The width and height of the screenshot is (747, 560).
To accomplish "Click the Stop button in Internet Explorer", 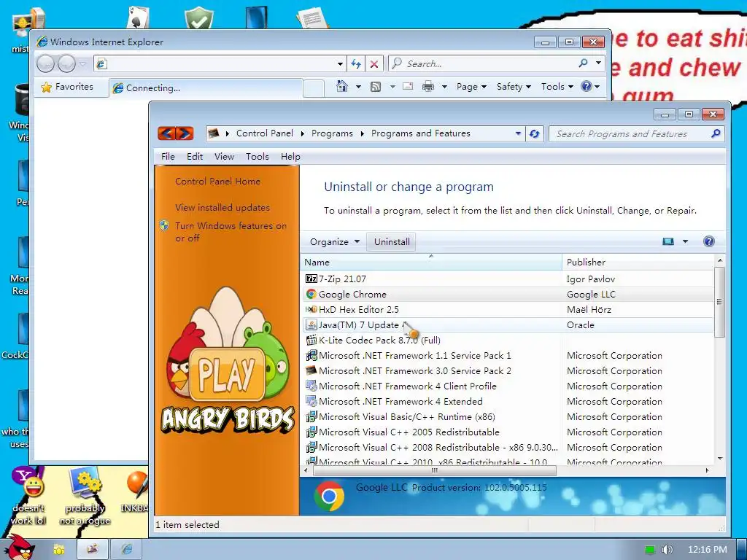I will coord(374,64).
